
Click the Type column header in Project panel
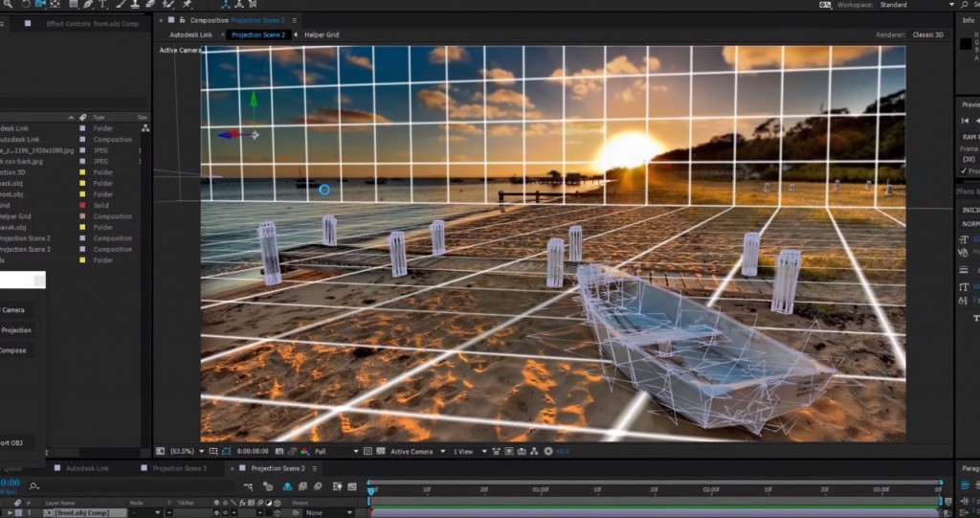(x=99, y=117)
